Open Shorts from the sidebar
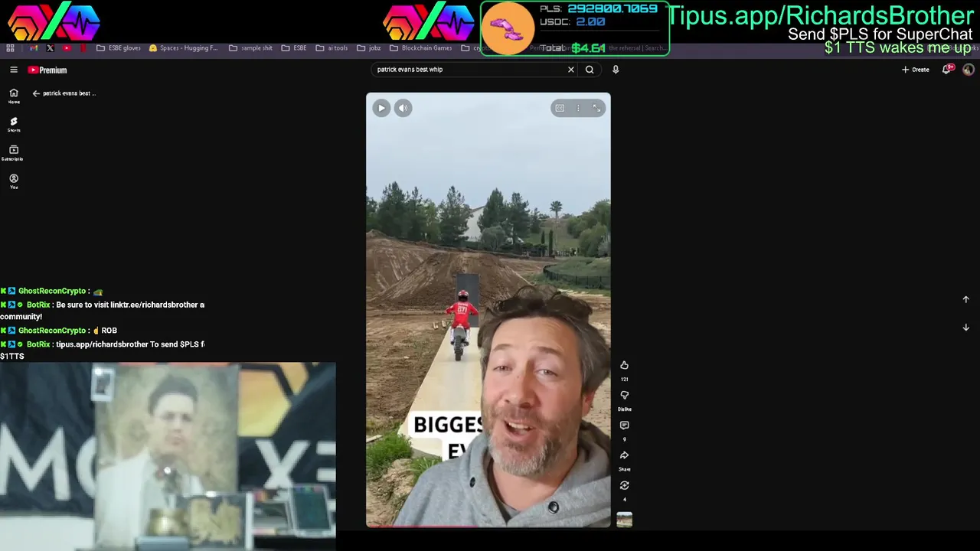 [14, 124]
